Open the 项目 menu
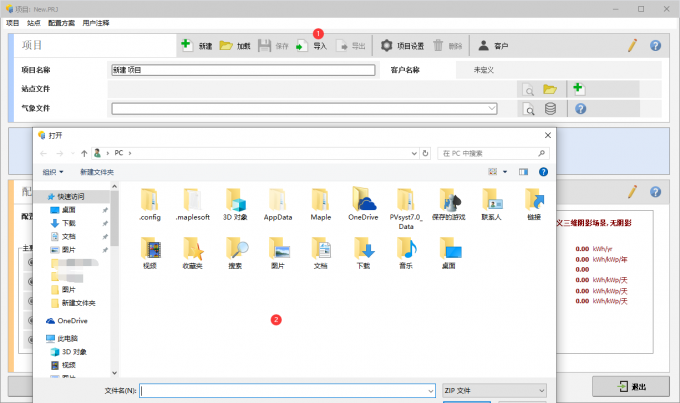Image resolution: width=680 pixels, height=403 pixels. coord(13,23)
